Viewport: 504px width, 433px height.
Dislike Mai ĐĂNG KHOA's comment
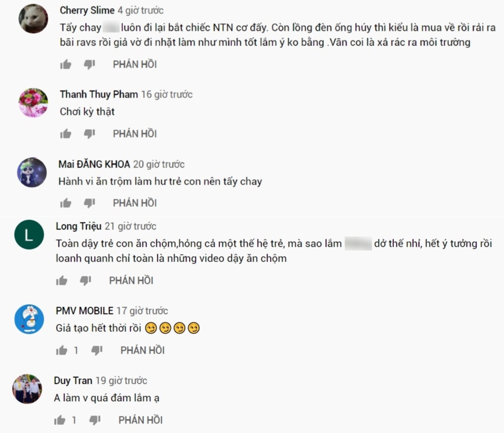point(90,203)
